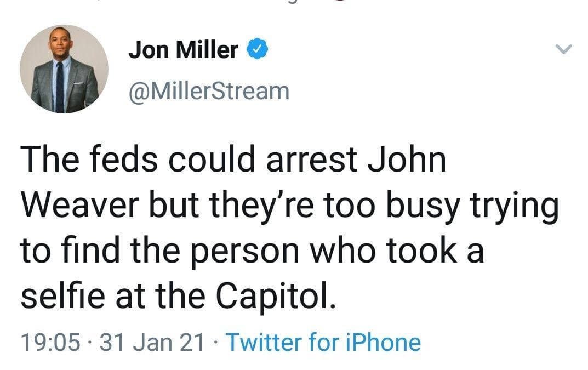
Task: Open the Twitter for iPhone source link
Action: 323,342
